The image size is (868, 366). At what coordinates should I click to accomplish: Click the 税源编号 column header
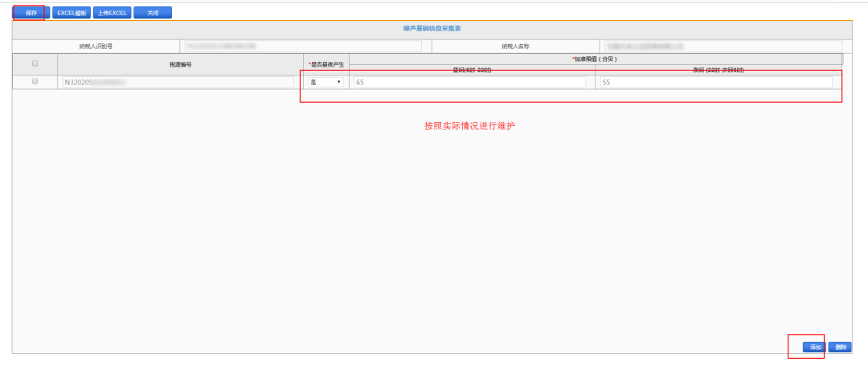click(181, 65)
